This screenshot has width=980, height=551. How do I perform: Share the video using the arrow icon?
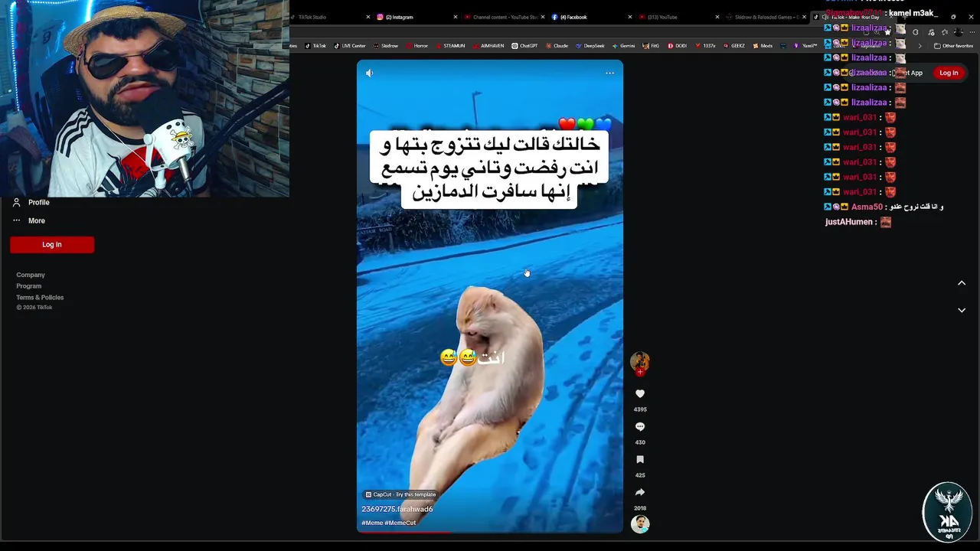tap(640, 492)
